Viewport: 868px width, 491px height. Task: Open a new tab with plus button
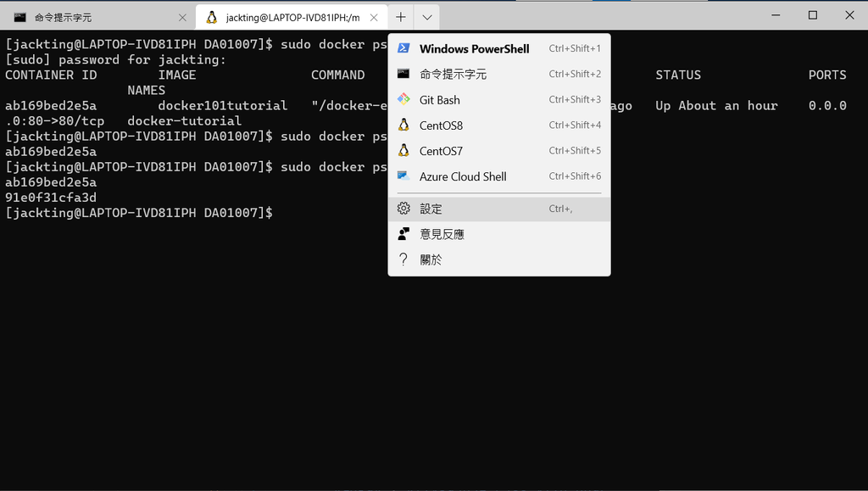(x=401, y=17)
